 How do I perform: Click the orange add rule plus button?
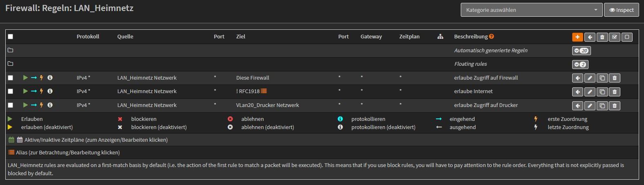pyautogui.click(x=577, y=37)
